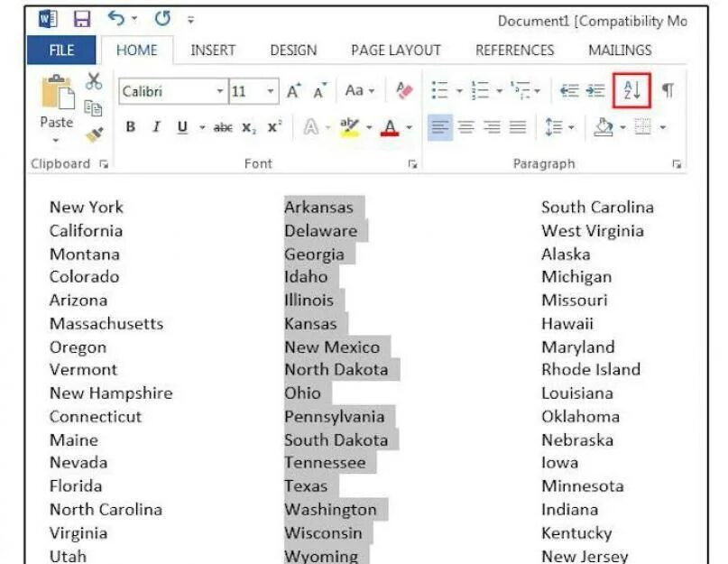The width and height of the screenshot is (728, 564).
Task: Justify the text
Action: [518, 127]
